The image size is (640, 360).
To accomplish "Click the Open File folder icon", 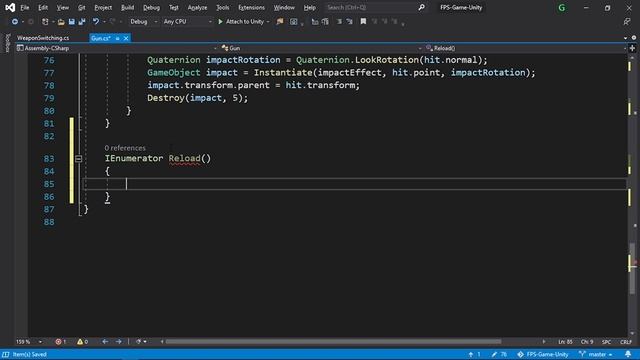I will point(61,22).
